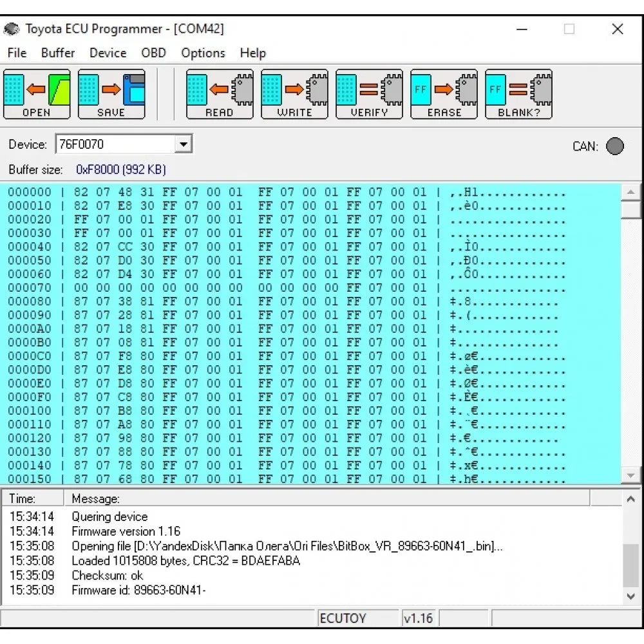Run the BLANK? check icon
The image size is (644, 644).
pos(518,95)
